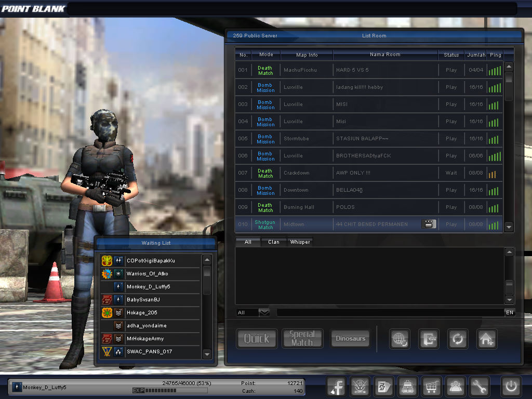Click clan badge beside Warriors_Of_Atko
The width and height of the screenshot is (532, 399).
pos(107,273)
